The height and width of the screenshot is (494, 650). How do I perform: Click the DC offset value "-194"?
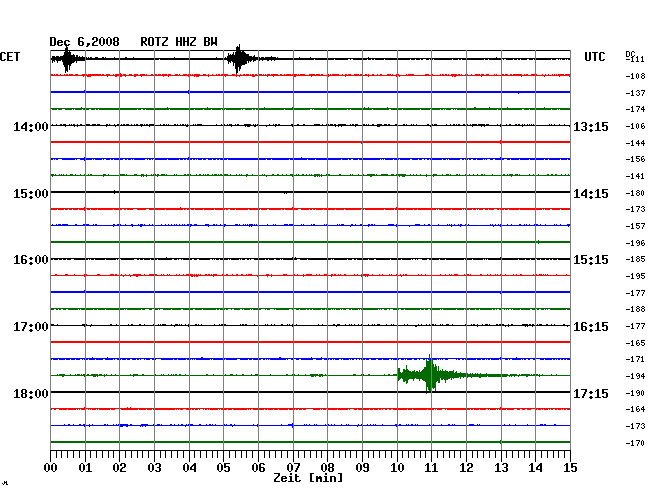point(635,377)
